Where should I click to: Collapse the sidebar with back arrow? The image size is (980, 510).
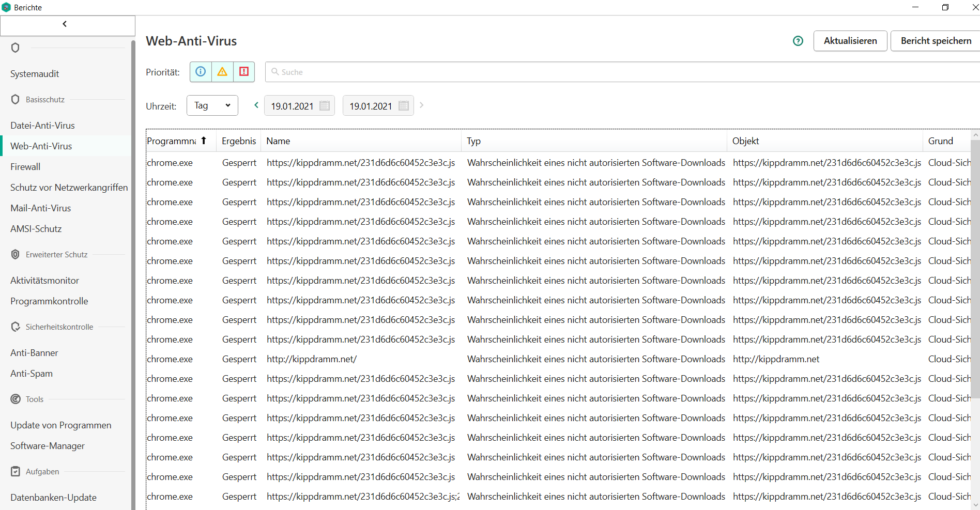[65, 24]
